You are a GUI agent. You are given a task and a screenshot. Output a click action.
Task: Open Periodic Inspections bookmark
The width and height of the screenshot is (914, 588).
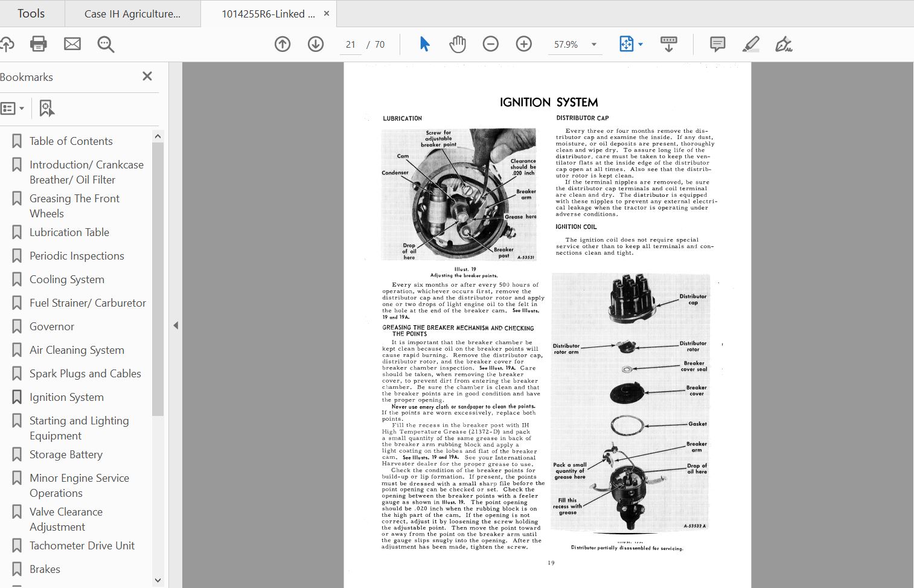click(x=77, y=255)
